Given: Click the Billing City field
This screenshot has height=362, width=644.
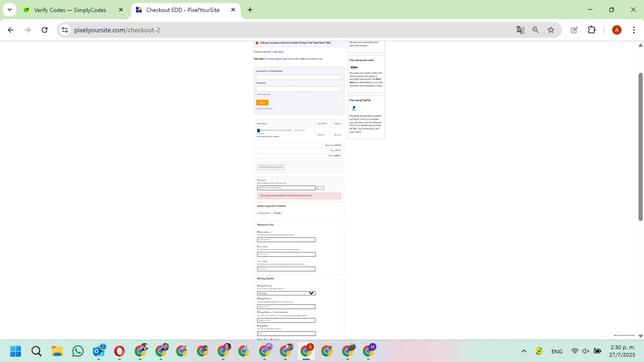Looking at the screenshot, I should [x=286, y=334].
